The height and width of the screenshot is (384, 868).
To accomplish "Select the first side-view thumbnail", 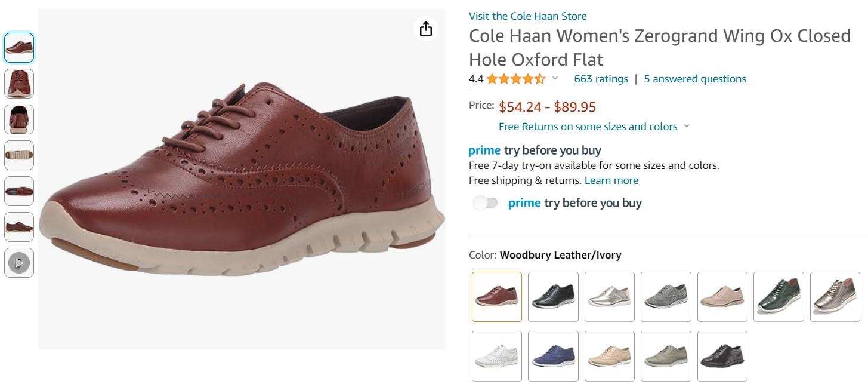I will point(19,48).
